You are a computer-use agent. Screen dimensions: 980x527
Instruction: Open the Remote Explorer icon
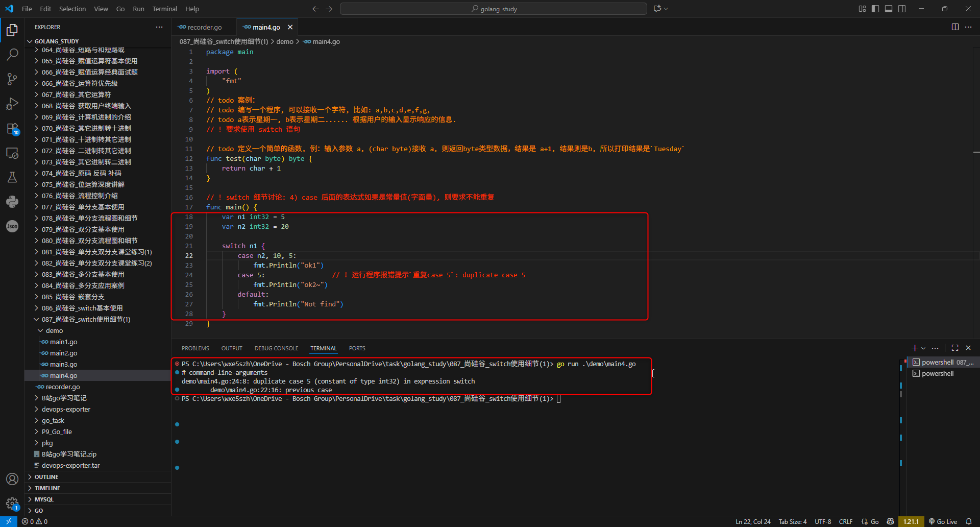point(12,153)
